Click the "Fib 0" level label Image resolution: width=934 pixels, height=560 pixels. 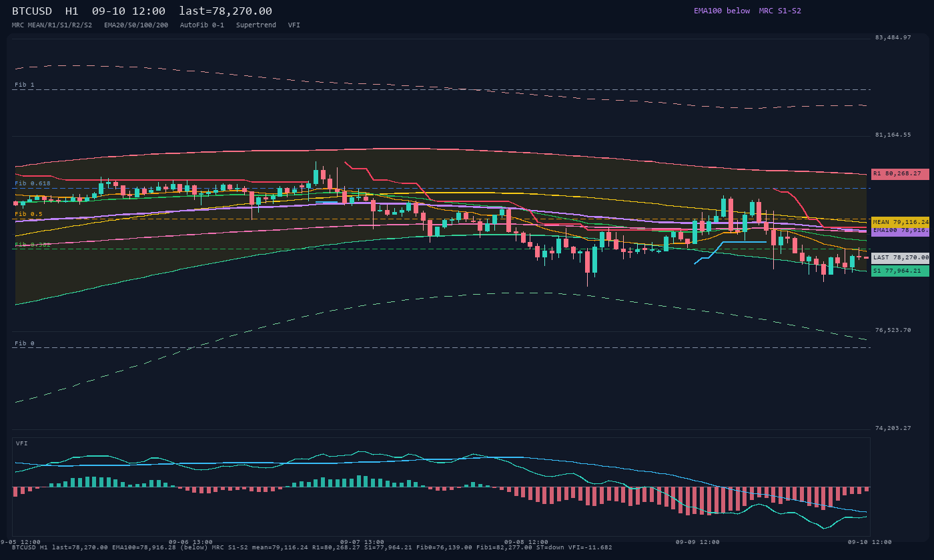25,343
